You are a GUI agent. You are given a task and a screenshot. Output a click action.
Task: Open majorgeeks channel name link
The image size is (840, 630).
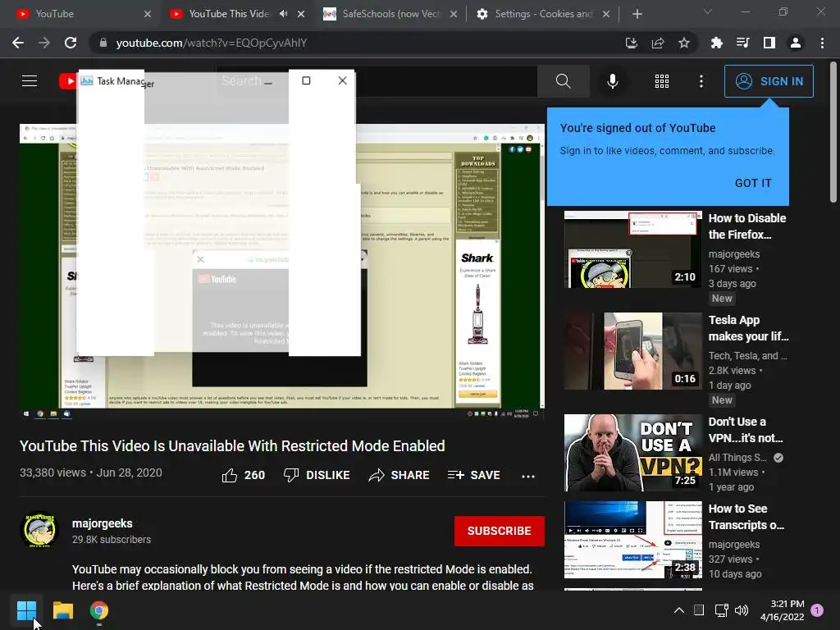pyautogui.click(x=103, y=523)
